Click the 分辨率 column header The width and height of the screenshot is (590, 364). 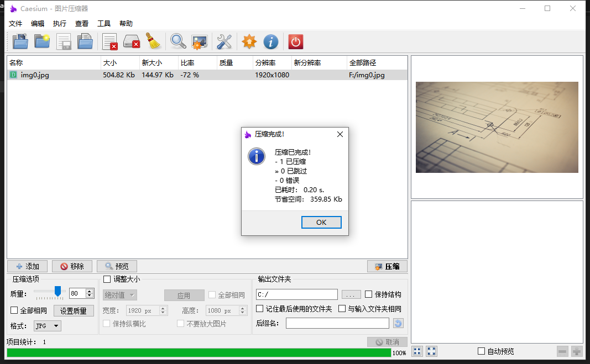272,63
